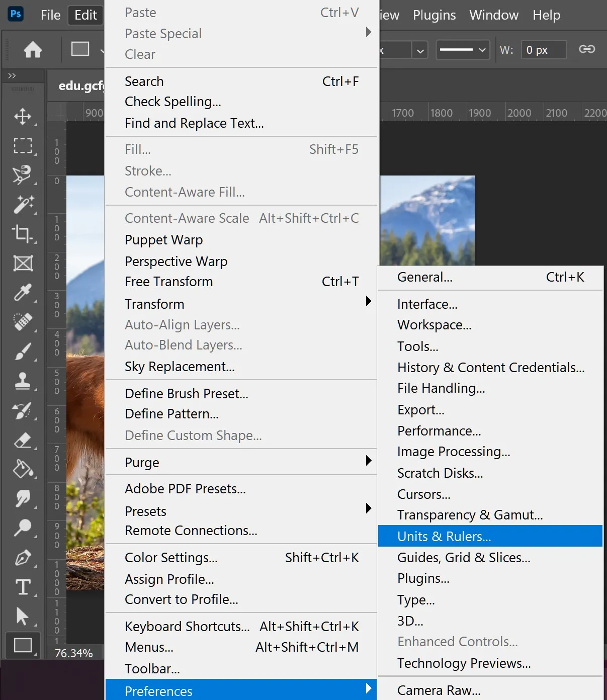Open the Window menu

click(x=494, y=15)
